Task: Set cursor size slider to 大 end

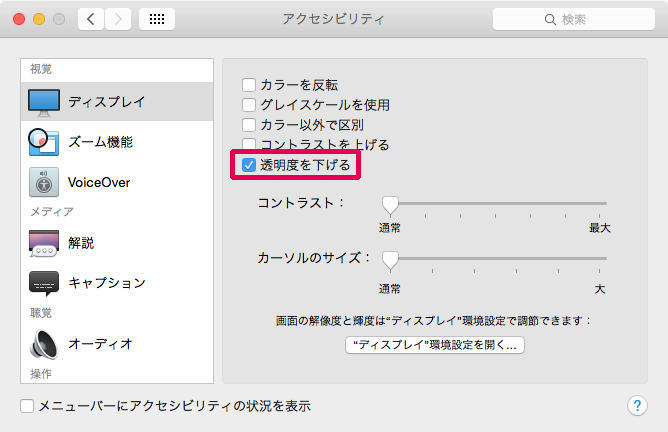Action: pyautogui.click(x=599, y=259)
